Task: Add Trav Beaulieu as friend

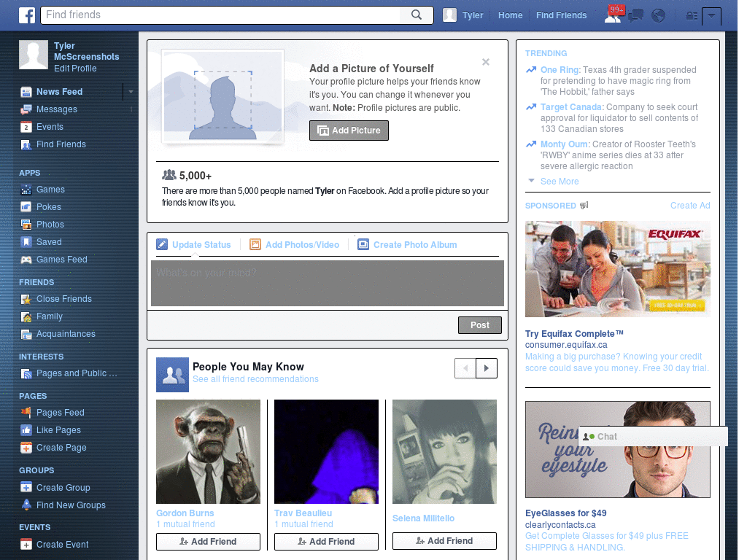Action: pyautogui.click(x=326, y=542)
